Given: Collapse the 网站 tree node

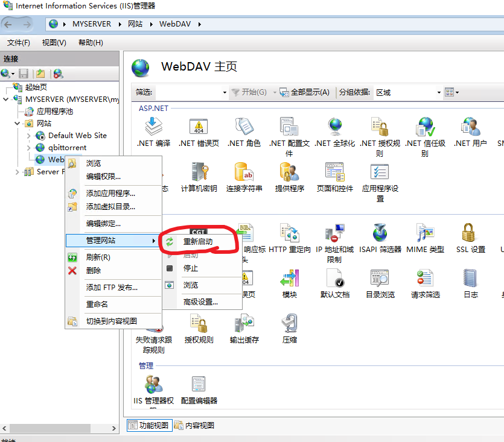Looking at the screenshot, I should 17,124.
